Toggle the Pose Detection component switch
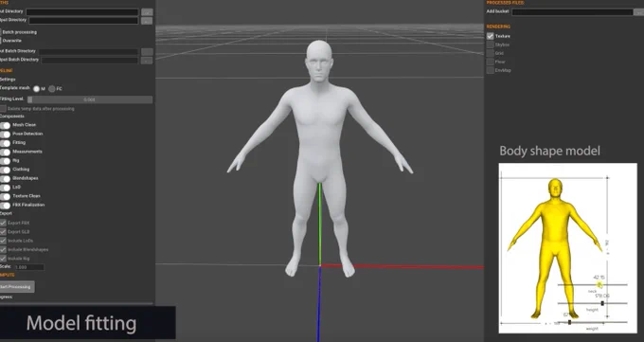This screenshot has height=342, width=644. pyautogui.click(x=5, y=134)
